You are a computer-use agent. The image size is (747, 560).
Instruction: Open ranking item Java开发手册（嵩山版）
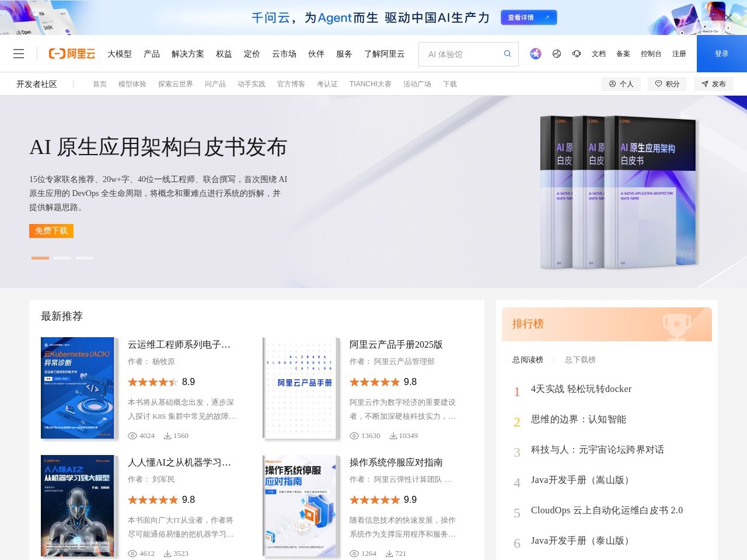coord(582,480)
